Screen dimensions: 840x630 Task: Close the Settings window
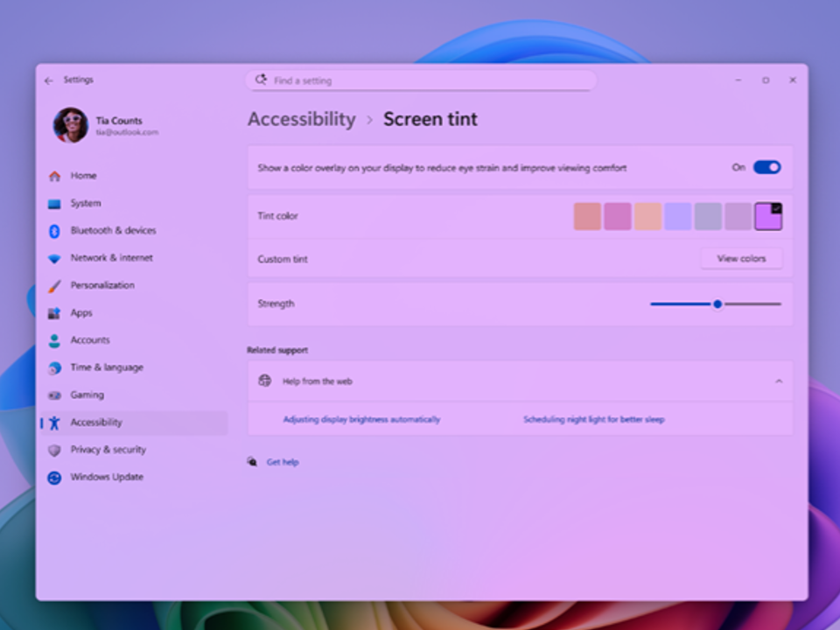pos(793,80)
